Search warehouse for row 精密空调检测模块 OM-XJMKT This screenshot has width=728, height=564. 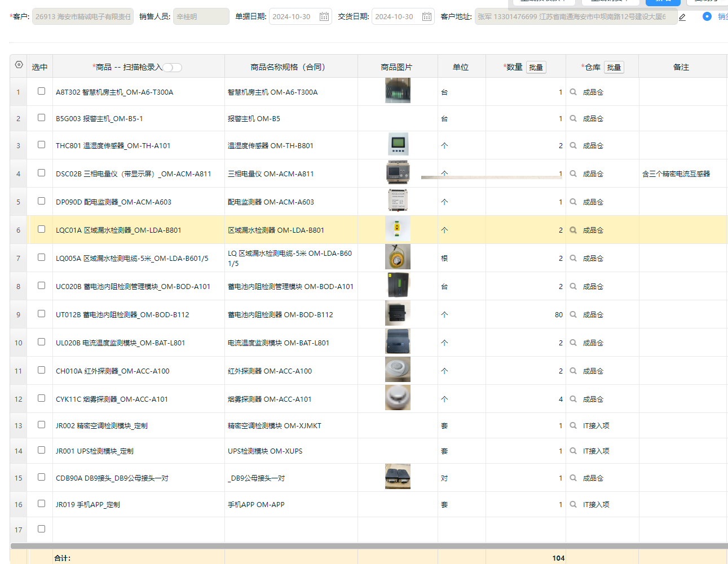[573, 425]
